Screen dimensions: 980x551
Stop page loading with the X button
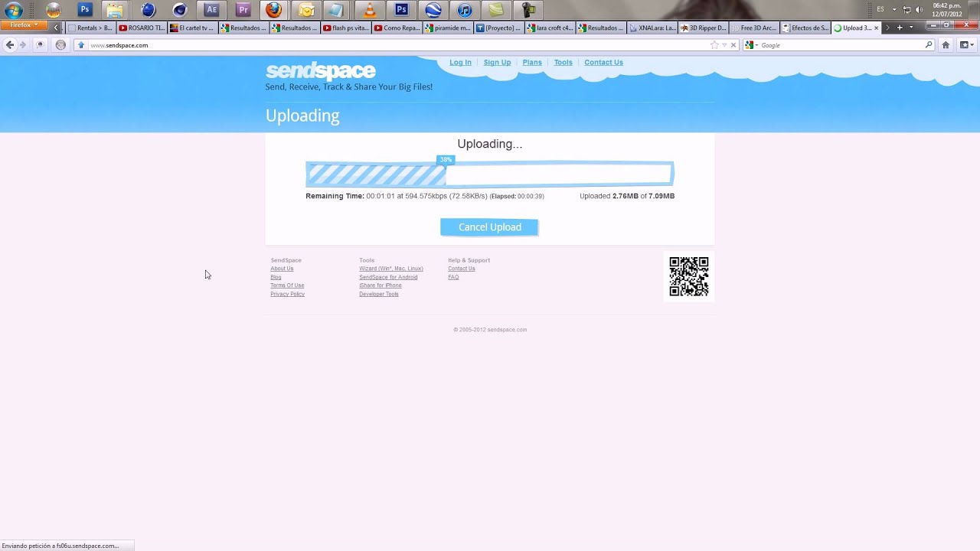tap(733, 45)
